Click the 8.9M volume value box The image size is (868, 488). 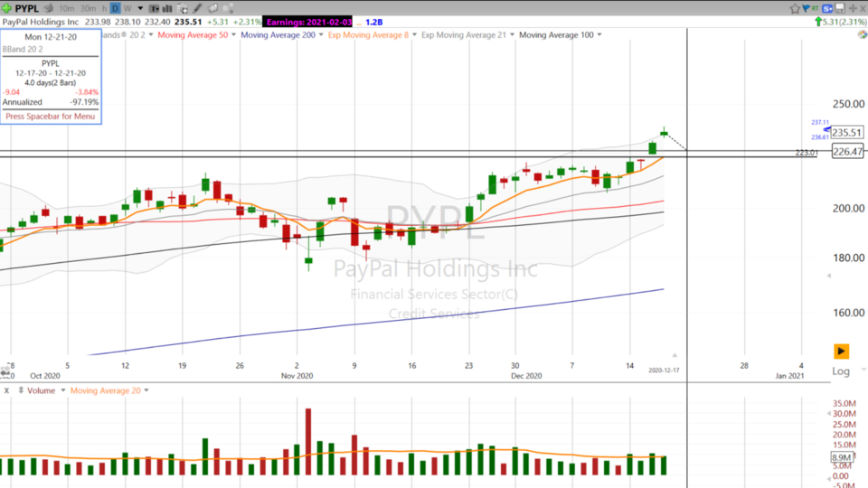click(842, 457)
